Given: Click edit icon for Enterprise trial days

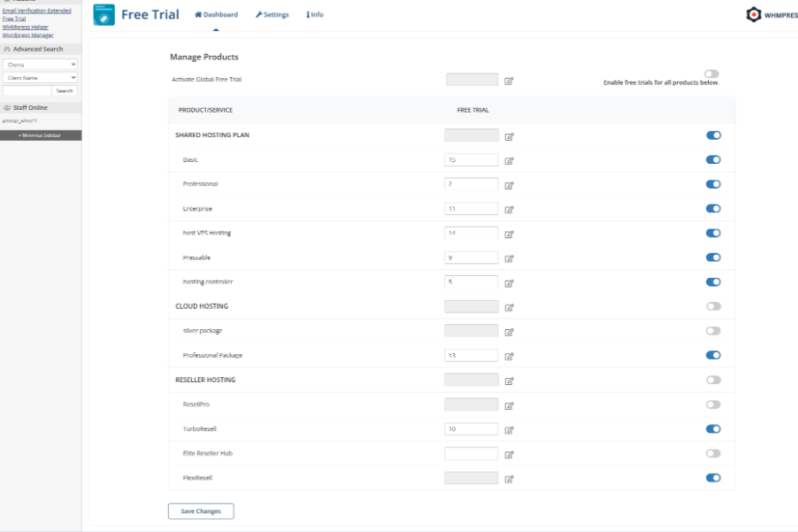Looking at the screenshot, I should click(x=509, y=210).
